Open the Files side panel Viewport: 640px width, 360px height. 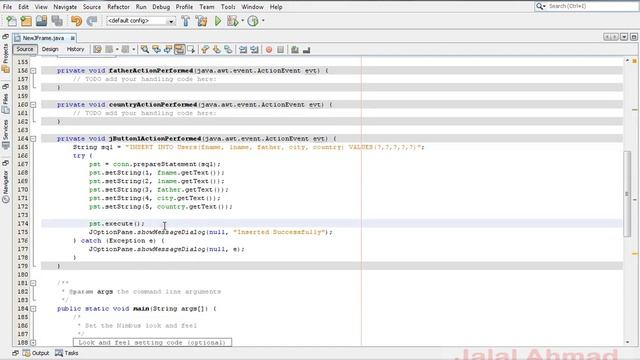[x=5, y=103]
